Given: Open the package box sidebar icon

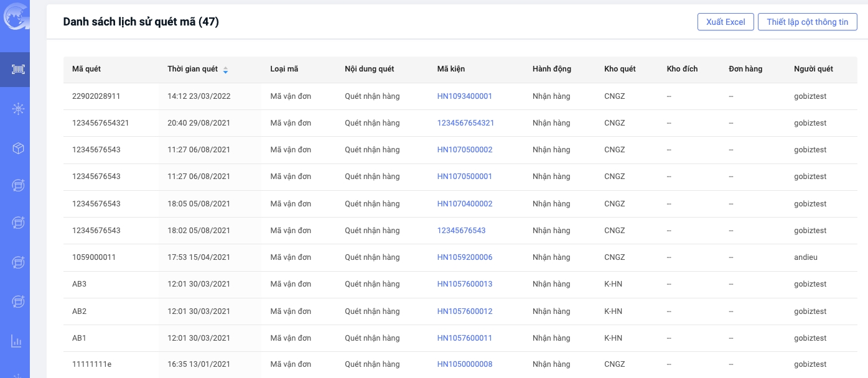Looking at the screenshot, I should point(17,148).
